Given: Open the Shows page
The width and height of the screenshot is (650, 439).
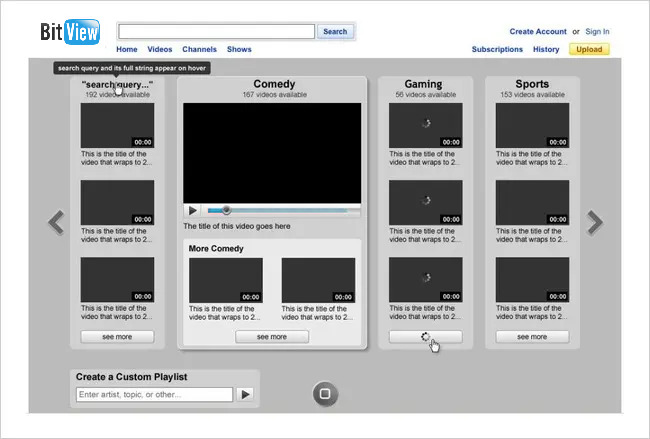Looking at the screenshot, I should pos(239,49).
